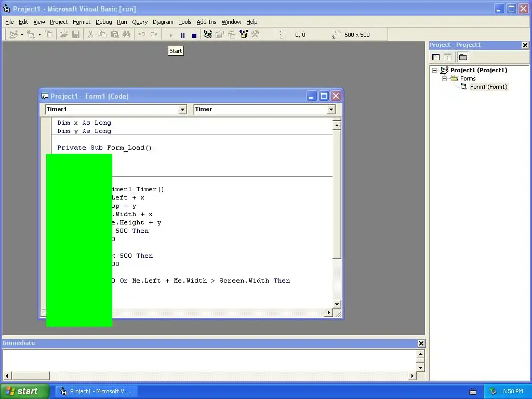Open the Format menu
The image size is (532, 399).
click(82, 22)
